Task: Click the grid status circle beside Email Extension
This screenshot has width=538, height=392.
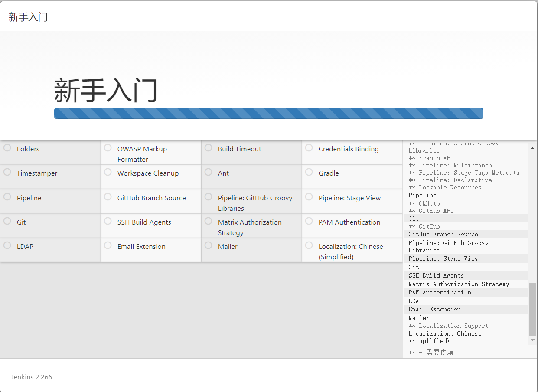Action: click(x=108, y=245)
